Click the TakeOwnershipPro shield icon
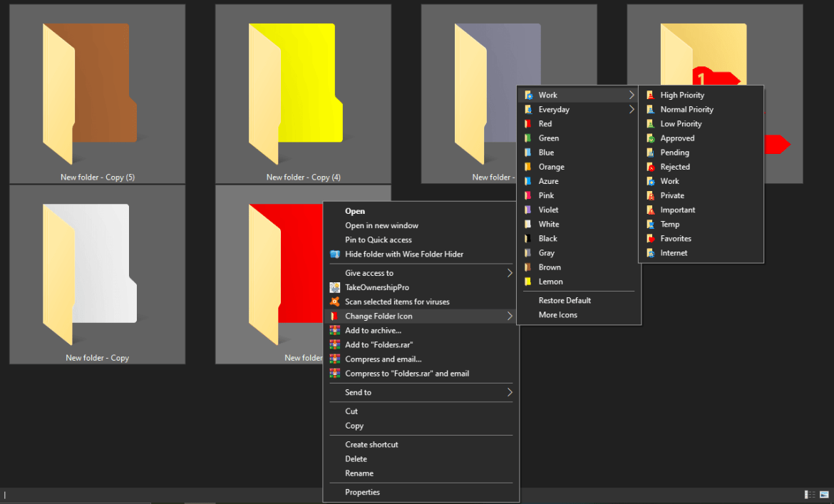Viewport: 834px width, 504px height. tap(334, 287)
